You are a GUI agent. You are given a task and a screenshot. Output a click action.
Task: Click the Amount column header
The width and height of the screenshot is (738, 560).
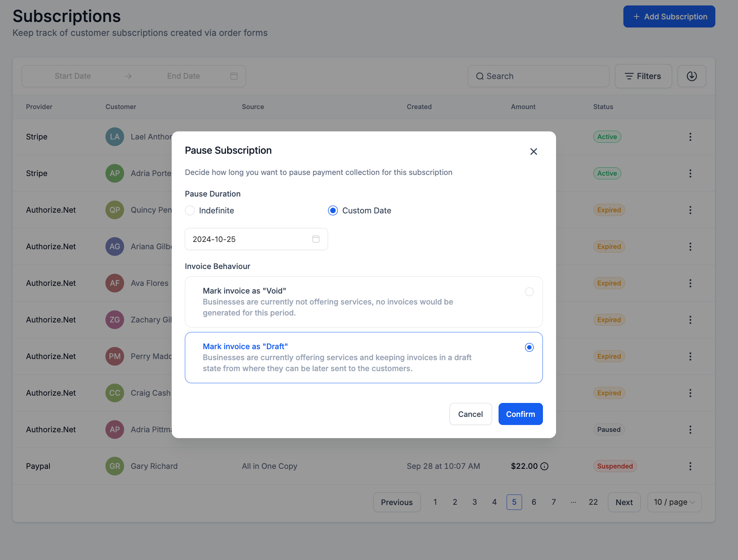(523, 107)
